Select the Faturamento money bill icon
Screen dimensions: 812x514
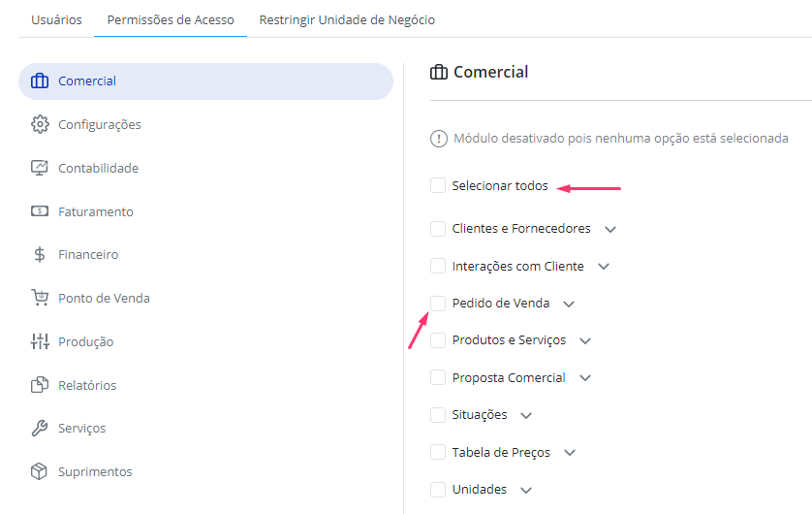(x=40, y=211)
